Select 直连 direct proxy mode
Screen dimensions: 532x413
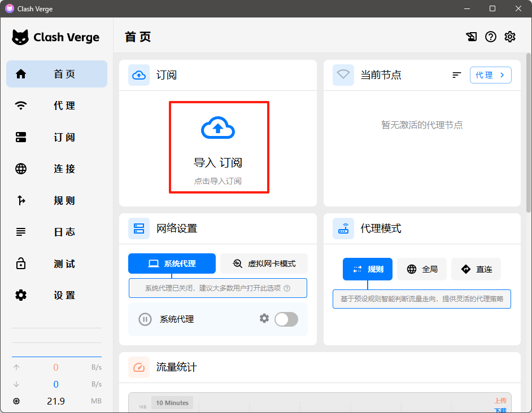(476, 269)
